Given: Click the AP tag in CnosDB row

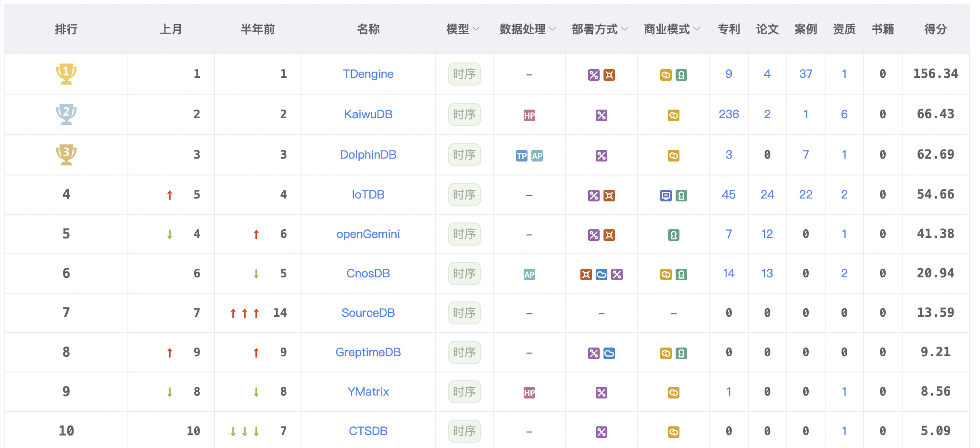Looking at the screenshot, I should pyautogui.click(x=529, y=274).
